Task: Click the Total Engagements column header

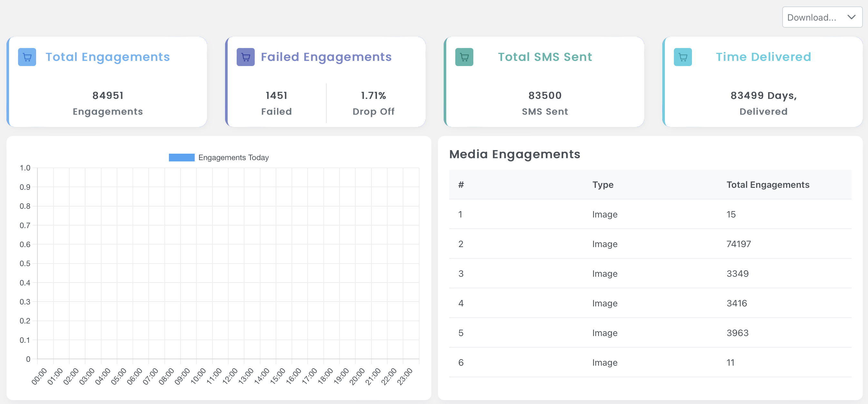Action: point(768,185)
